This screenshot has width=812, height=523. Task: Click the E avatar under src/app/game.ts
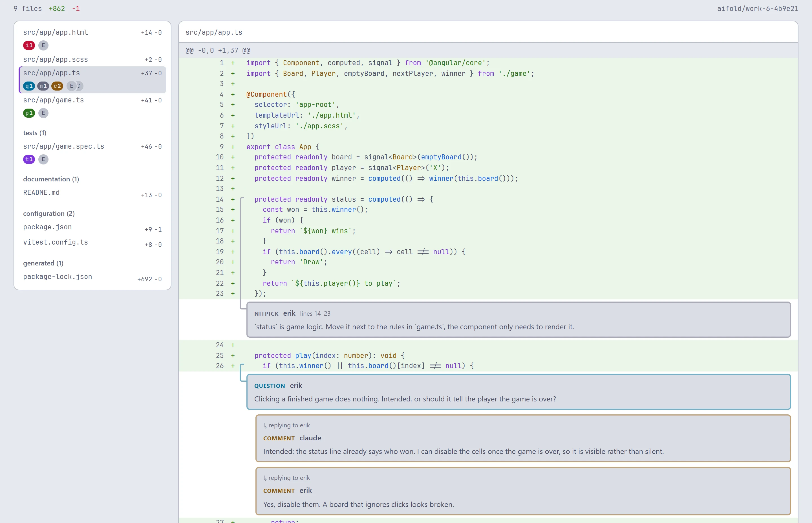[43, 113]
